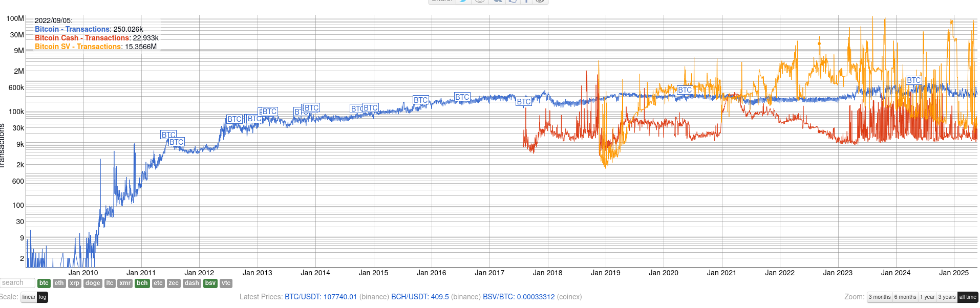The image size is (980, 308).
Task: Toggle the xmr coin tag
Action: pyautogui.click(x=125, y=283)
